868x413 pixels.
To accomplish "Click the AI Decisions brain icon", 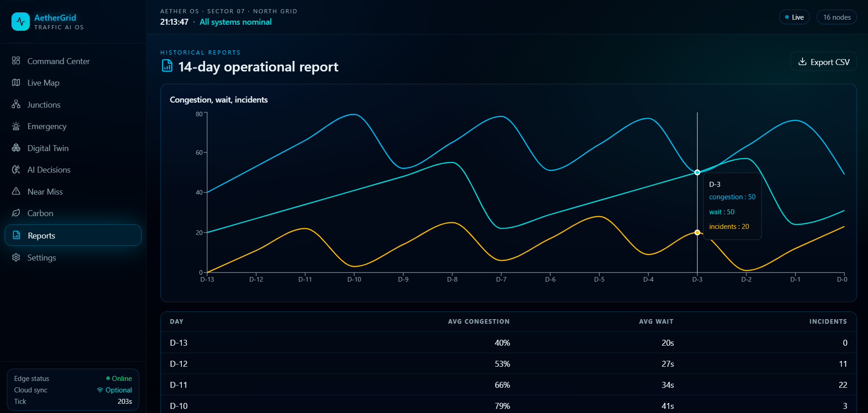I will pos(16,169).
